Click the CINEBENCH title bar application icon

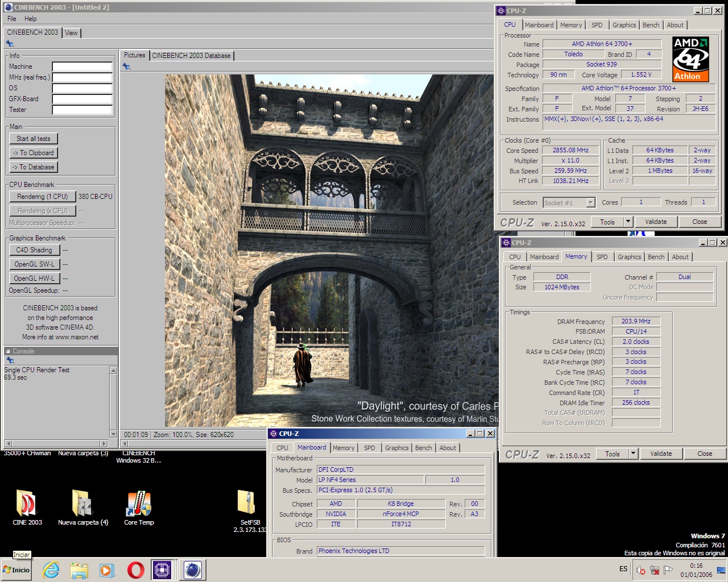pos(8,7)
